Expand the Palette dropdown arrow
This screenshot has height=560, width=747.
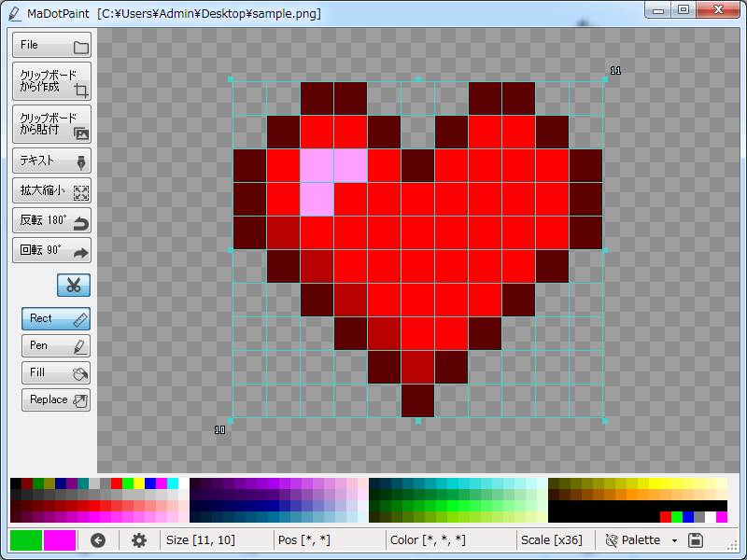pos(674,541)
